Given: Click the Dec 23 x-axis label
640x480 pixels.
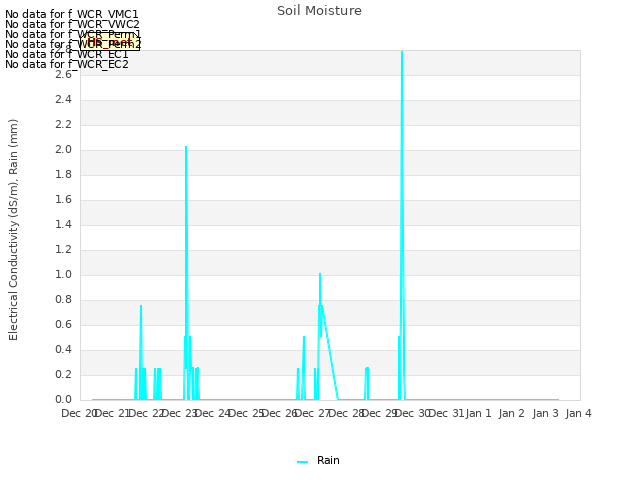Looking at the screenshot, I should (180, 413).
